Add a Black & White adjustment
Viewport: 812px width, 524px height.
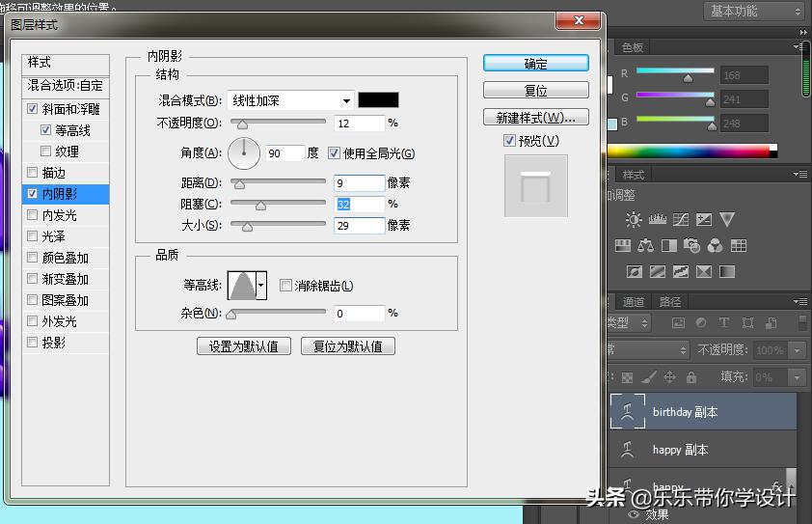[x=669, y=246]
